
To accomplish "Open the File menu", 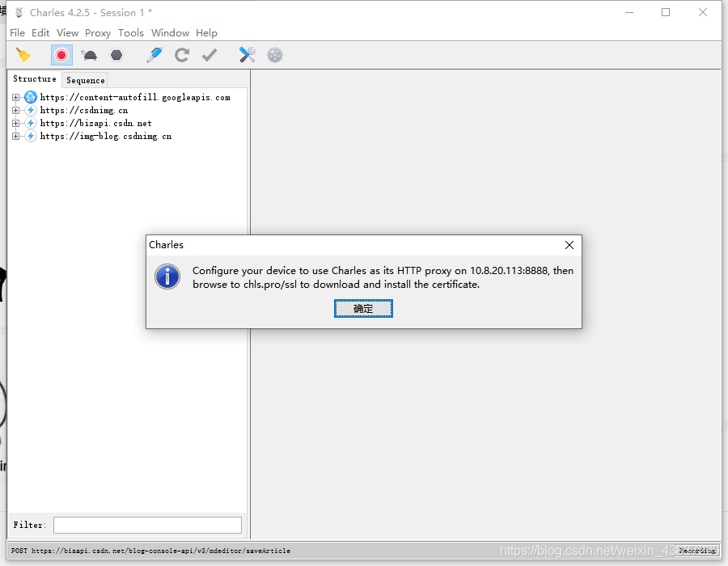I will (17, 33).
